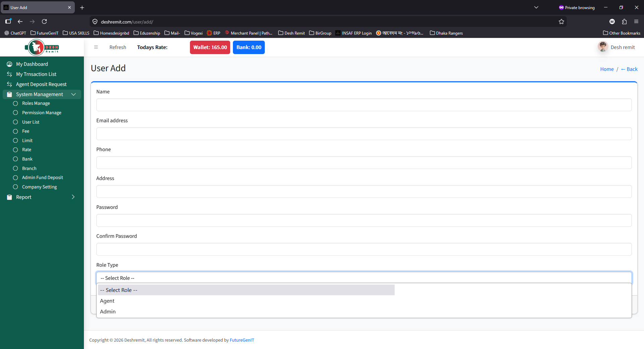This screenshot has height=349, width=644.
Task: Focus the Password input field
Action: (364, 220)
